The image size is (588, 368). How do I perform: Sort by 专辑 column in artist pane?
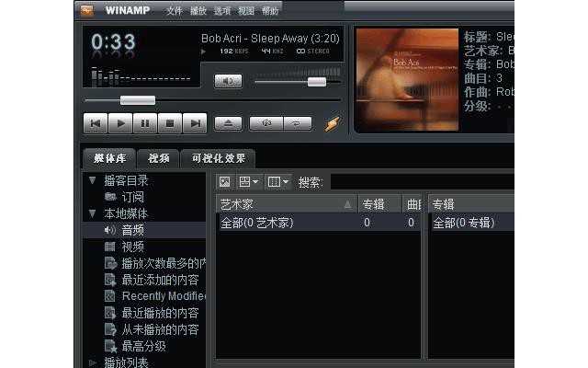[x=380, y=204]
